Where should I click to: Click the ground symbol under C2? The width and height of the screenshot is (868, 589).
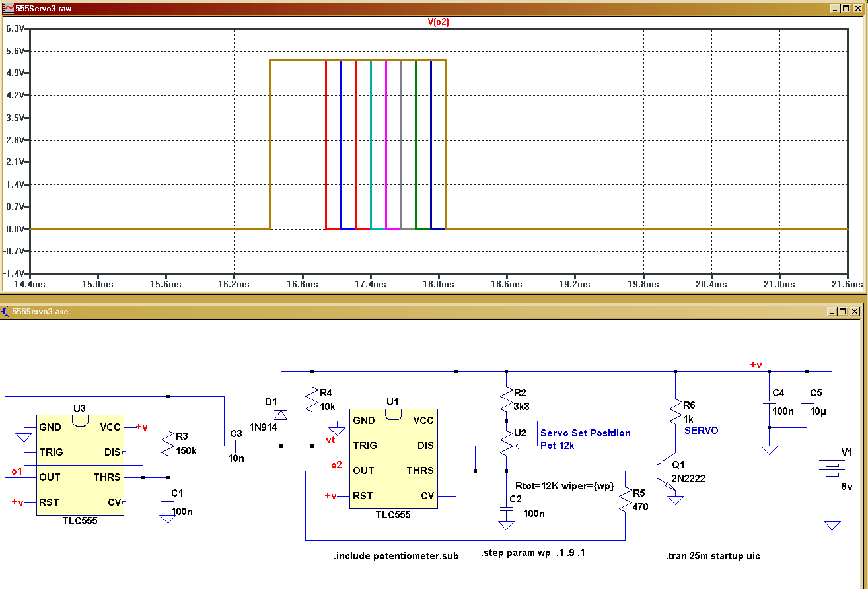506,525
